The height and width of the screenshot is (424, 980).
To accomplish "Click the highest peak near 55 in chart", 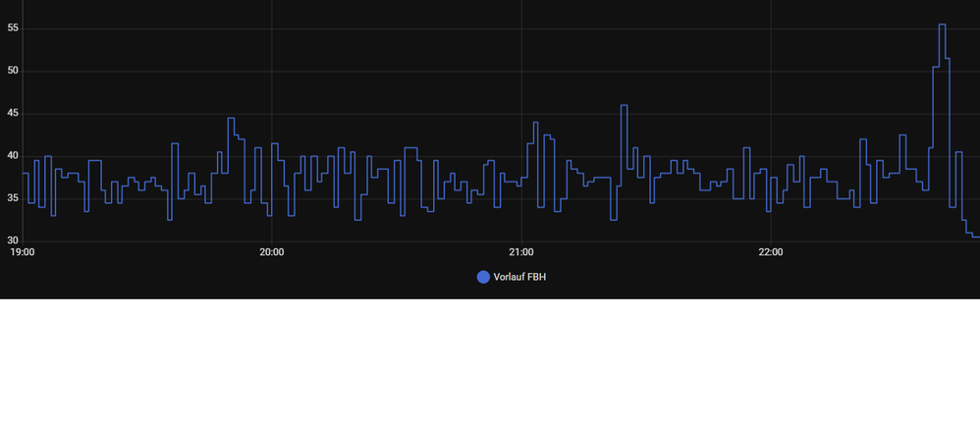I will click(942, 26).
